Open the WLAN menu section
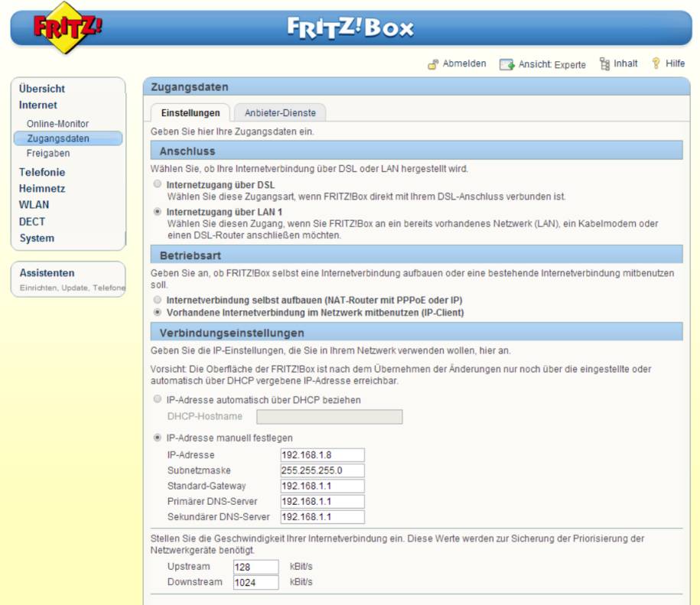This screenshot has height=605, width=700. pos(34,205)
